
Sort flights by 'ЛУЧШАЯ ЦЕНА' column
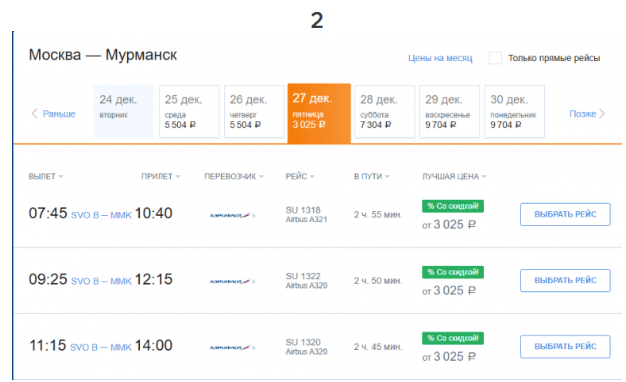click(454, 176)
